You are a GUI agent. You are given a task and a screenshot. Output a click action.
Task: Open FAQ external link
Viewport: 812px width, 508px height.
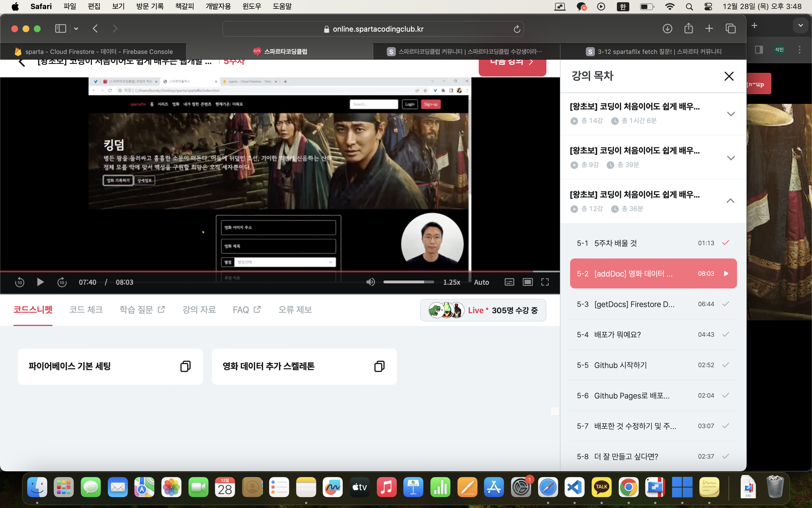[247, 310]
